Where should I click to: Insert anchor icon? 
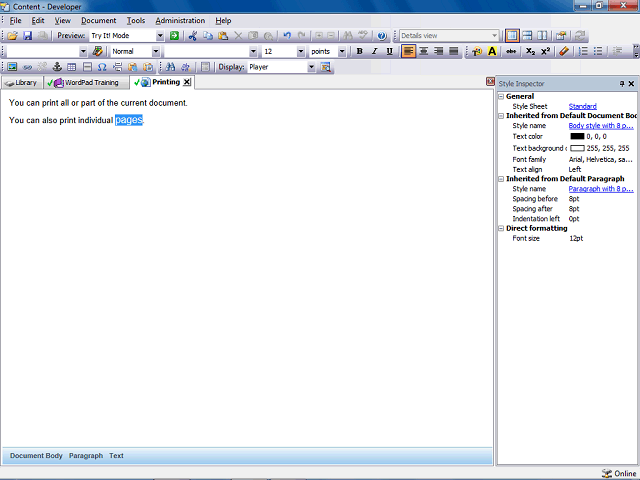57,67
